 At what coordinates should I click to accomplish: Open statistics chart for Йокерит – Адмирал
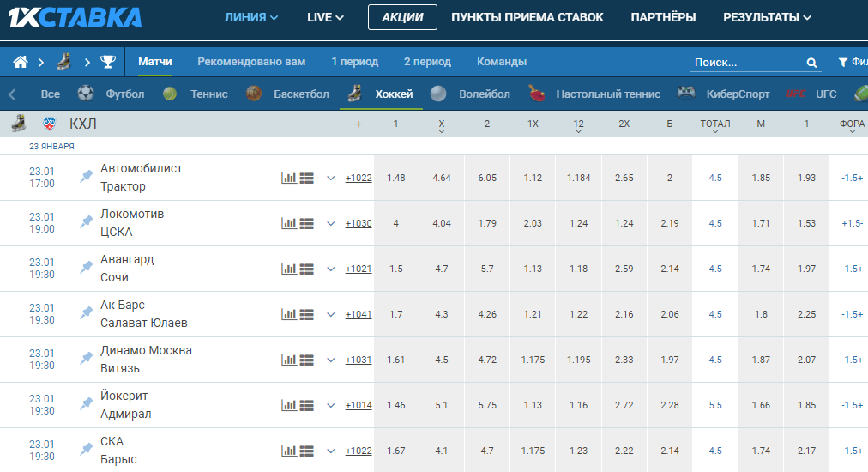click(288, 405)
